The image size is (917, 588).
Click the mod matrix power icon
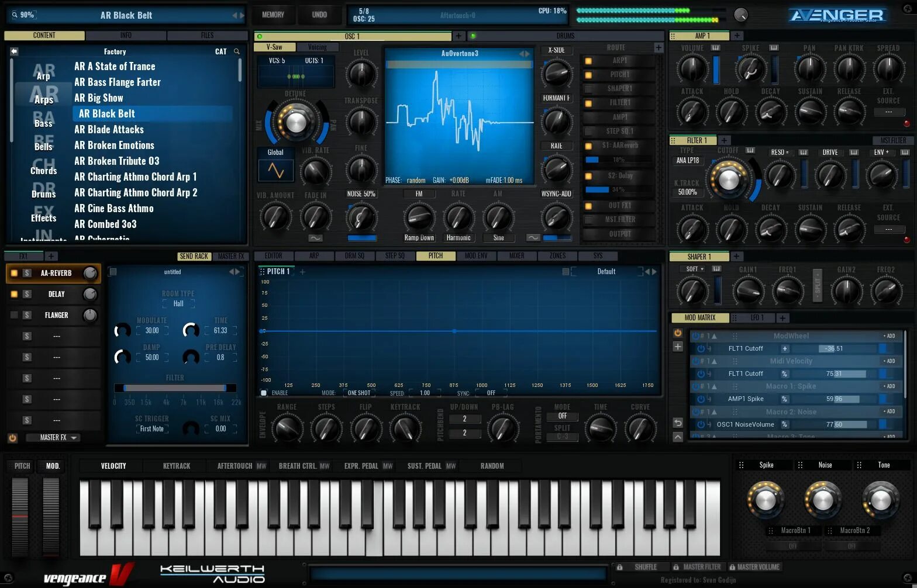click(678, 333)
